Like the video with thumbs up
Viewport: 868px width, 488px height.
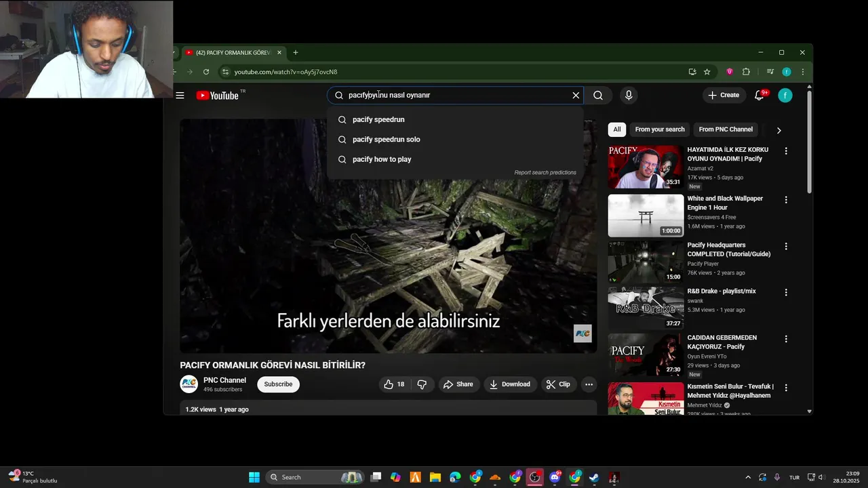click(x=394, y=384)
